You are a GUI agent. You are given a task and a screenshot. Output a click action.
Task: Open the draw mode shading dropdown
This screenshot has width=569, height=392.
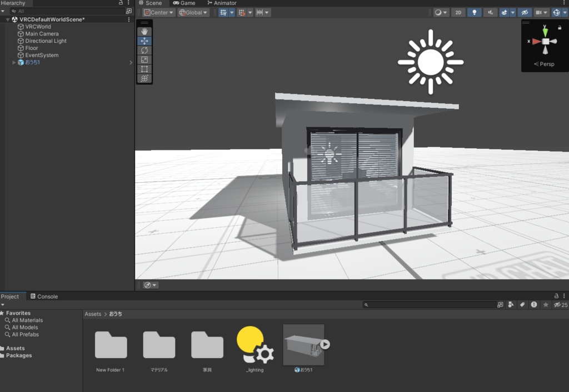pyautogui.click(x=441, y=12)
